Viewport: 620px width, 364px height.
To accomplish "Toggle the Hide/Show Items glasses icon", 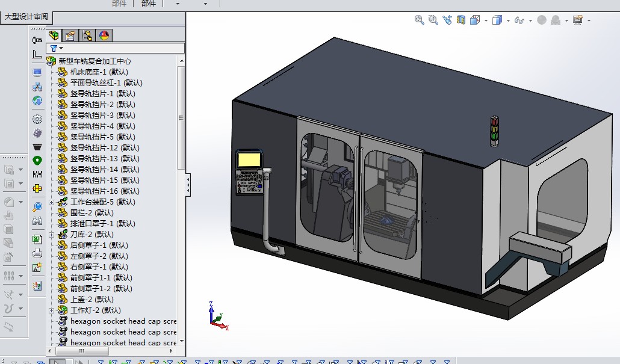I will tap(519, 20).
